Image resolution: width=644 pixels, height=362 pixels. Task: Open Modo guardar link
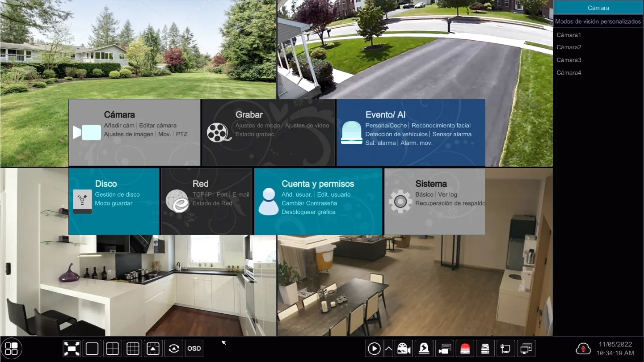114,203
